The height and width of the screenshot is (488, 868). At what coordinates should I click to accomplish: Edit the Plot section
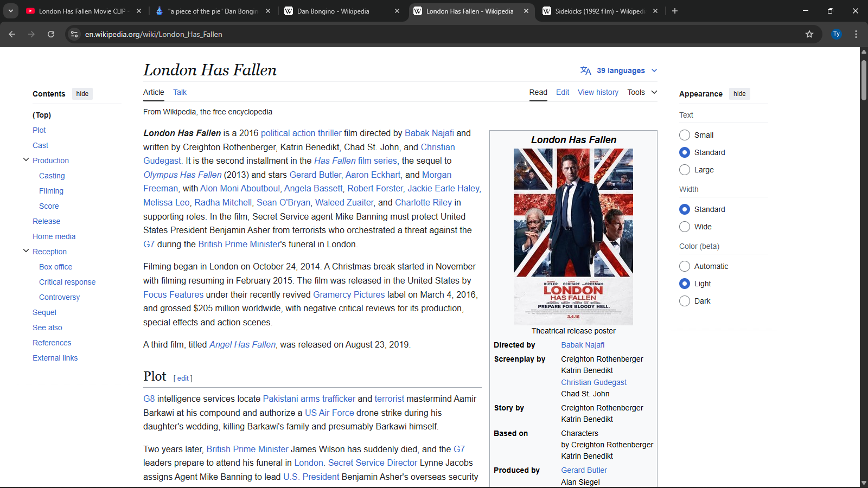coord(183,378)
